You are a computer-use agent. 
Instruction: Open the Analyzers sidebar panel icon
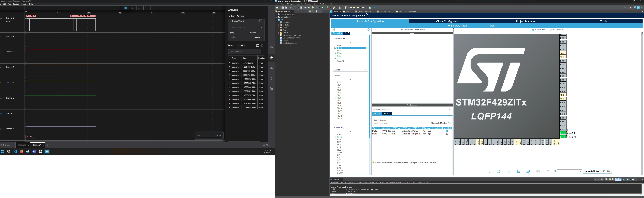tap(271, 58)
